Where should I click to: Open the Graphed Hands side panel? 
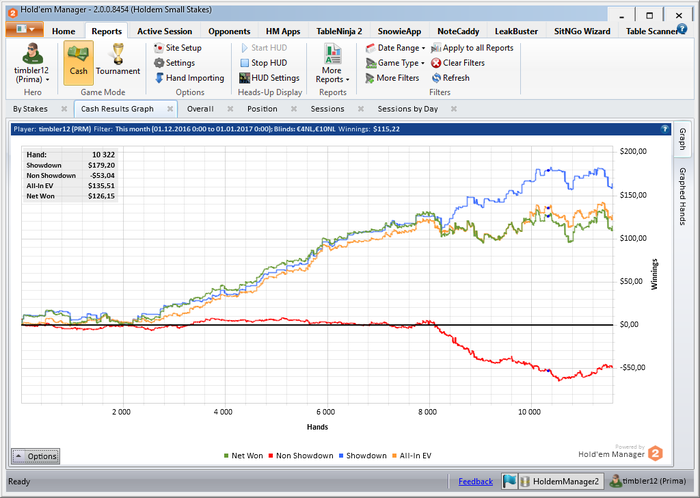point(683,196)
